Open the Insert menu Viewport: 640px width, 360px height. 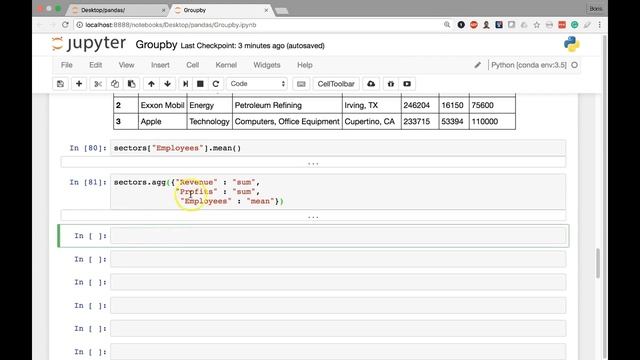click(160, 65)
